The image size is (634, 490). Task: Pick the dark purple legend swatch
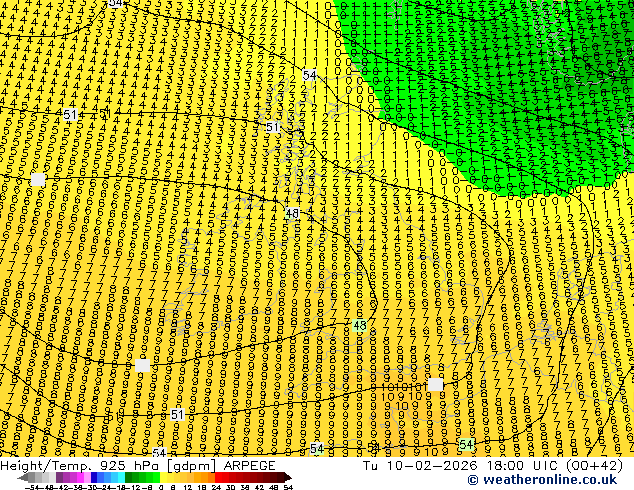(x=59, y=477)
